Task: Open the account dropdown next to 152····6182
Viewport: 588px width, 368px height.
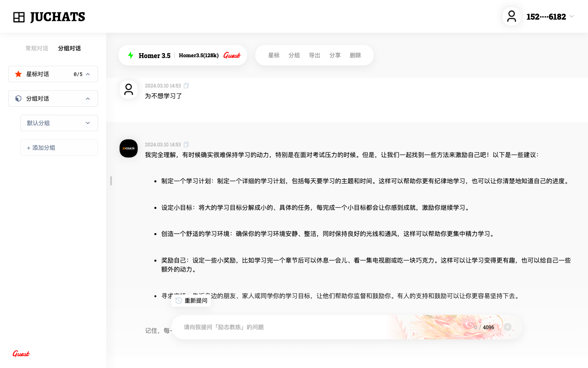Action: pyautogui.click(x=572, y=17)
